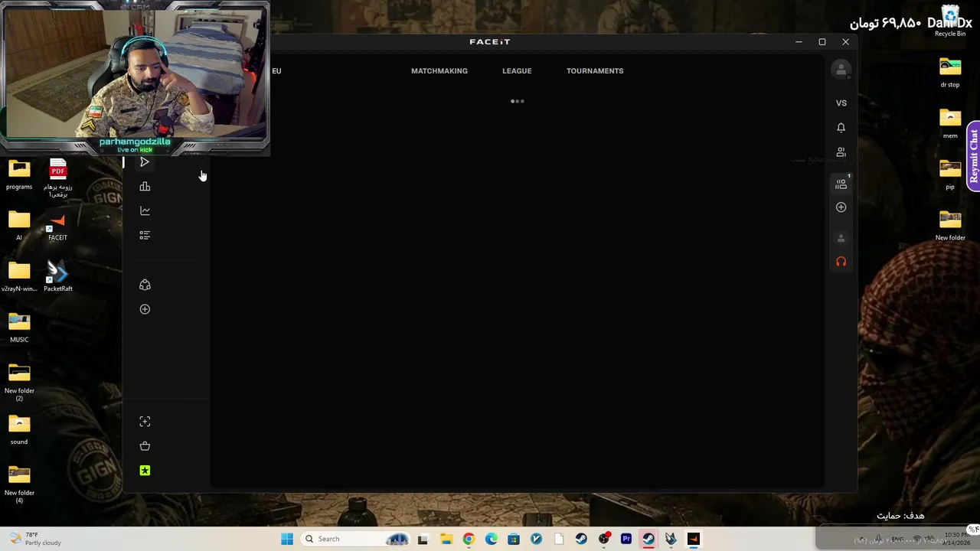This screenshot has height=551, width=980.
Task: Open Adobe Premiere Pro from the taskbar
Action: [626, 539]
